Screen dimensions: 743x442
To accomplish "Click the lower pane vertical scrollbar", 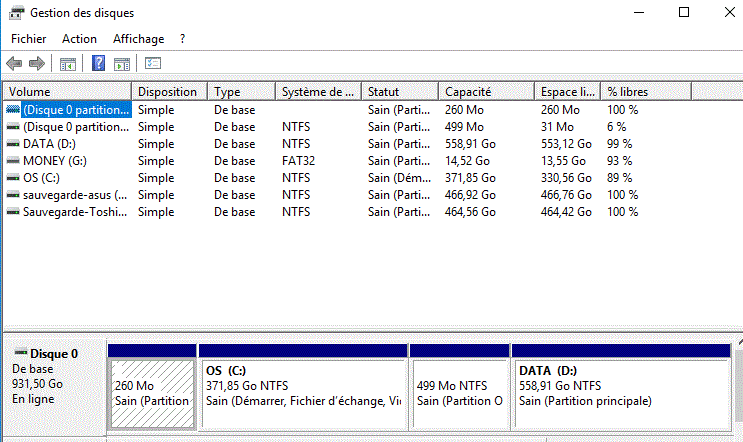I will [739, 386].
